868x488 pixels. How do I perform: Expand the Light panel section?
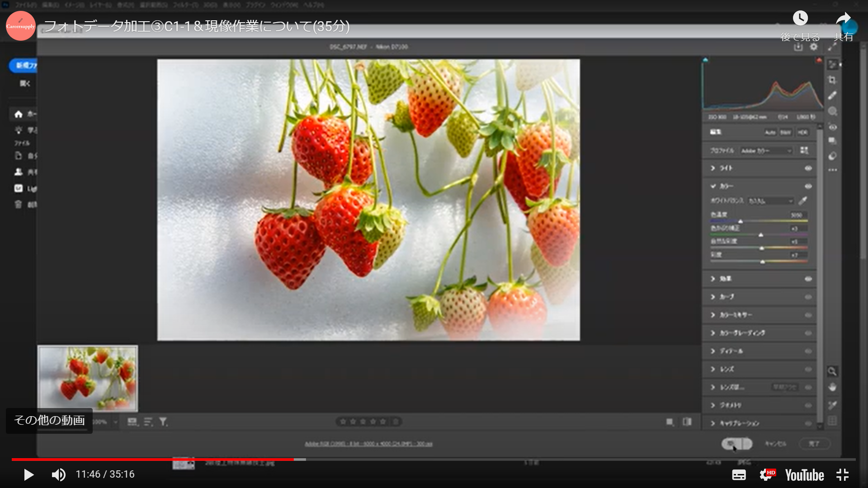tap(713, 168)
